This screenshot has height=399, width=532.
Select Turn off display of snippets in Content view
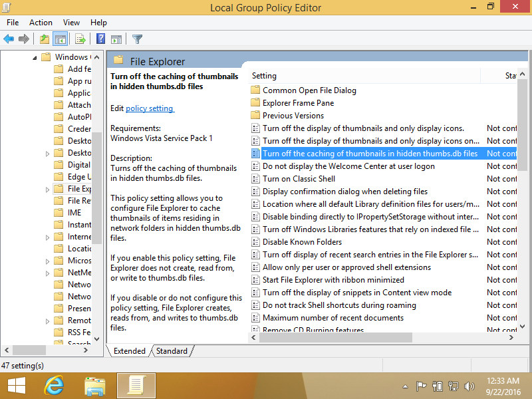pyautogui.click(x=357, y=293)
